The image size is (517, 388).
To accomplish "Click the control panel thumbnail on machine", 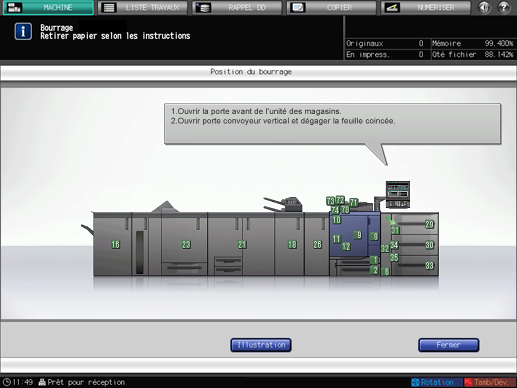I will [398, 195].
